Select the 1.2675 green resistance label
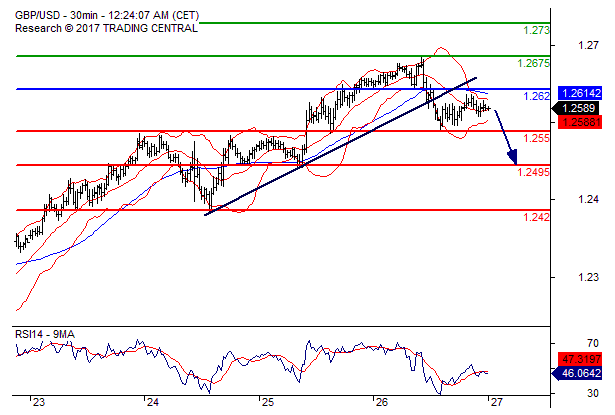The height and width of the screenshot is (415, 615). (x=533, y=63)
